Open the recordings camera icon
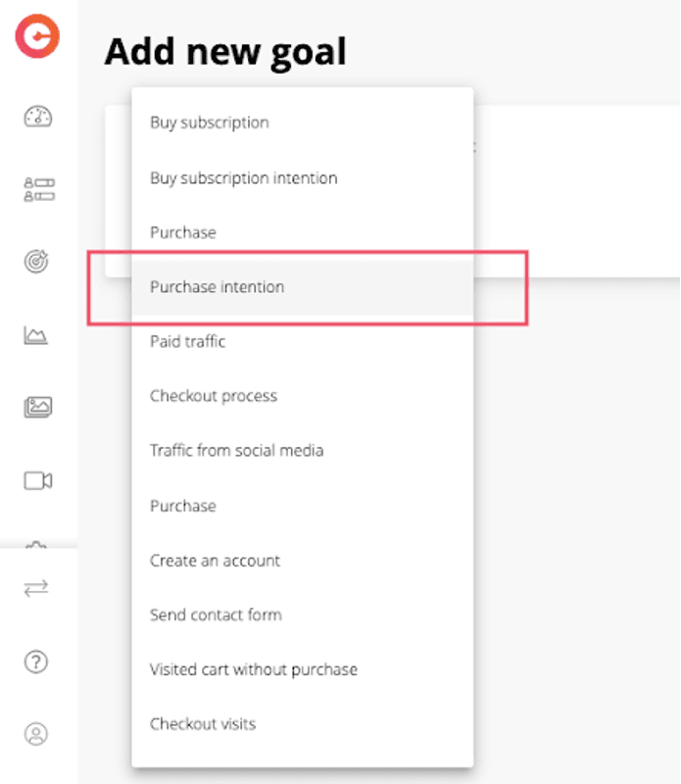The image size is (681, 784). click(x=38, y=480)
